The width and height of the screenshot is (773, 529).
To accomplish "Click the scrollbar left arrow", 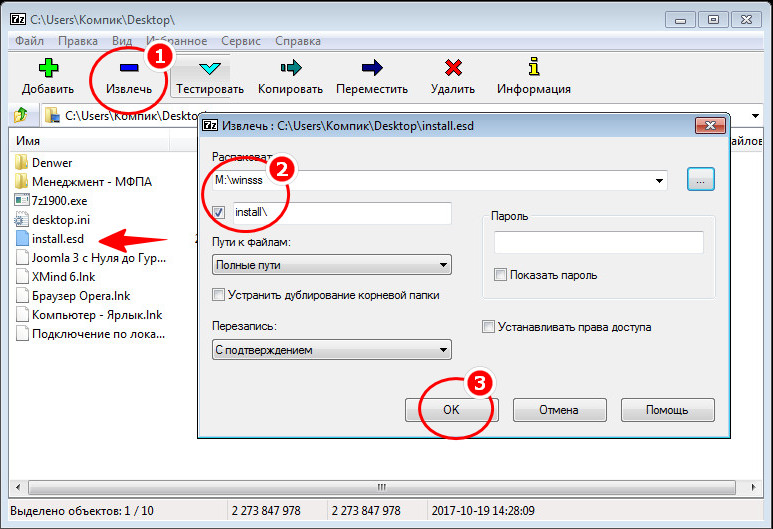I will (18, 487).
